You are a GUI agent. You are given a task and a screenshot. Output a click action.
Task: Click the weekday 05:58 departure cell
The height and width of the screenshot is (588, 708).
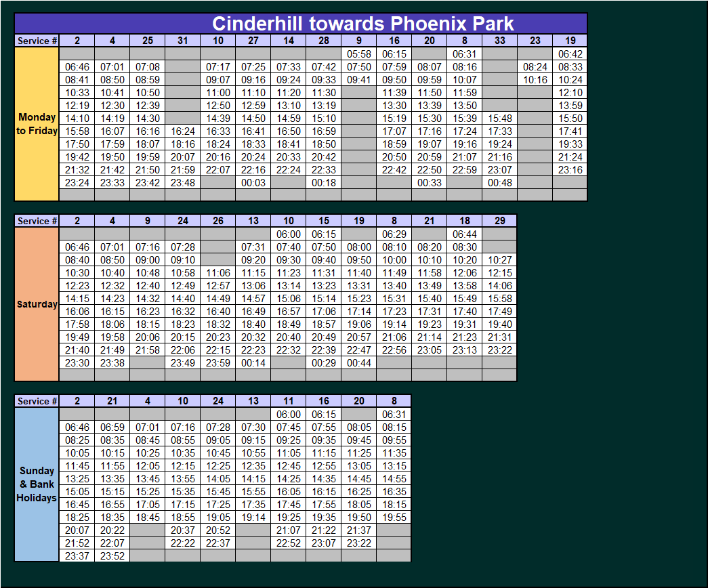click(x=359, y=54)
